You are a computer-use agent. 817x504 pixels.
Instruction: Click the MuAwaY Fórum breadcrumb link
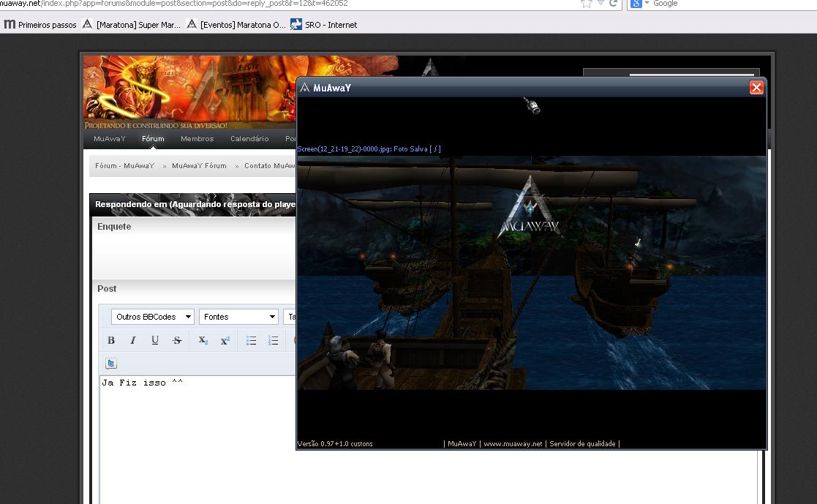[x=199, y=166]
